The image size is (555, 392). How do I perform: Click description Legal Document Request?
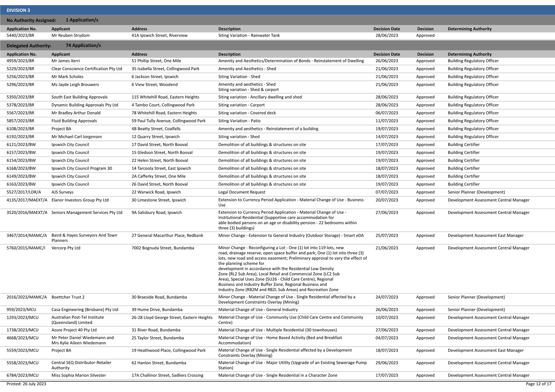pyautogui.click(x=242, y=192)
